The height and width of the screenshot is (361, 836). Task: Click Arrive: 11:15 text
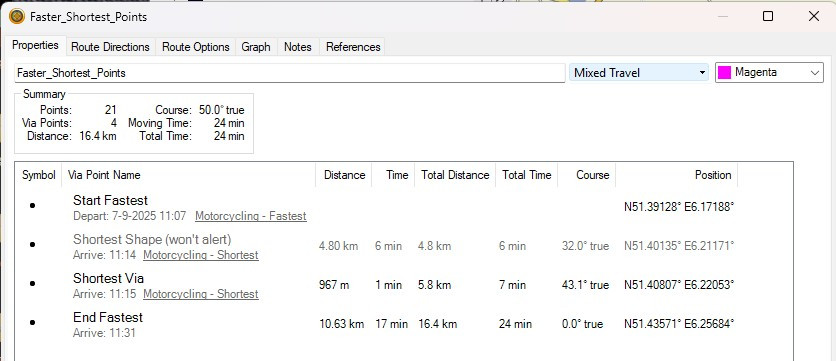pyautogui.click(x=104, y=294)
